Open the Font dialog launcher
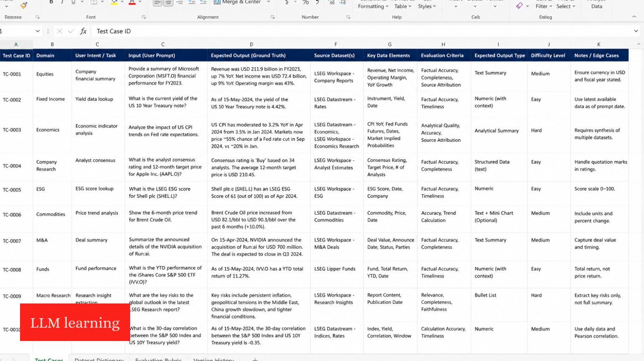Screen dimensions: 644x361 [x=144, y=17]
